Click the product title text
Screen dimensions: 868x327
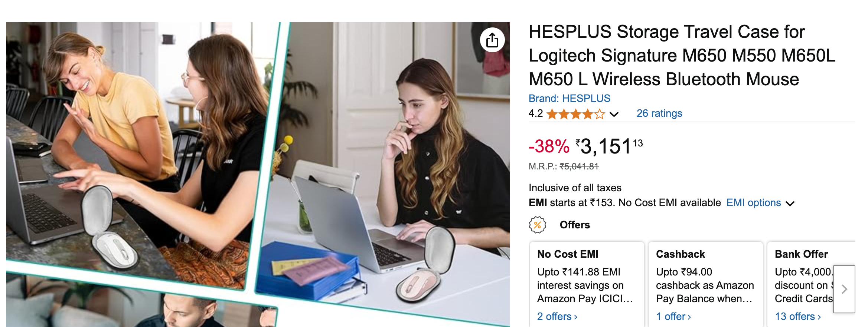(682, 56)
